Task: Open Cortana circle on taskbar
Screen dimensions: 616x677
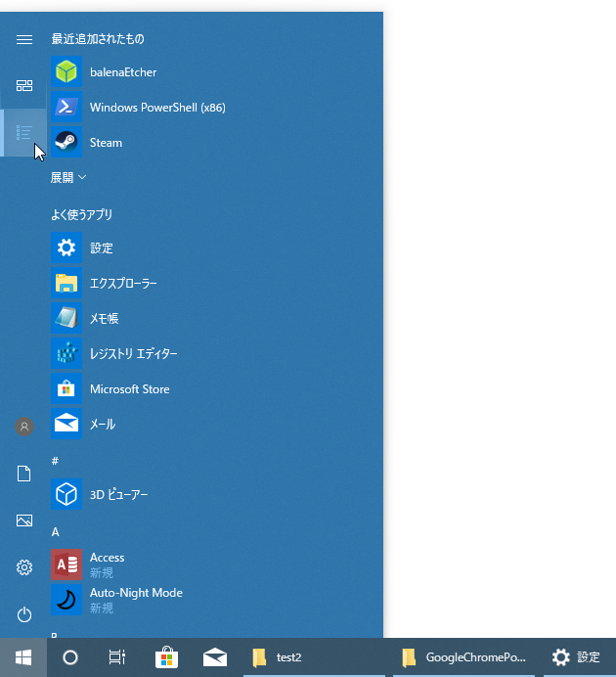Action: click(x=70, y=657)
